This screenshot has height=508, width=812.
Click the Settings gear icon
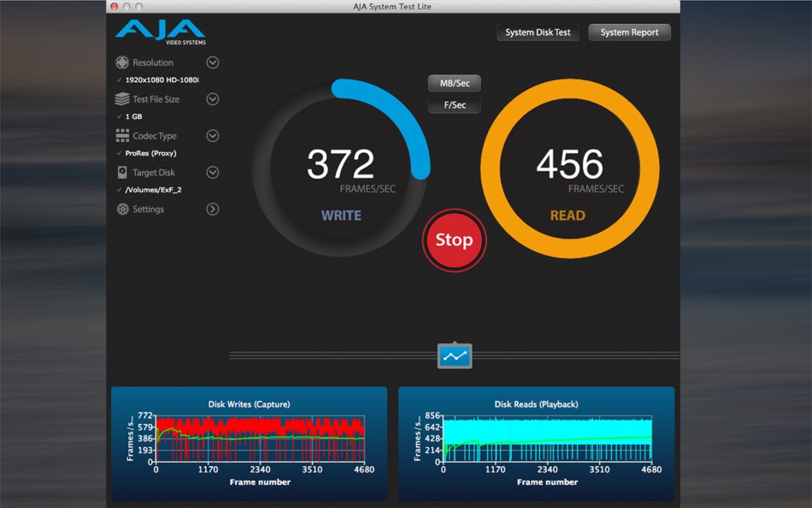tap(122, 209)
